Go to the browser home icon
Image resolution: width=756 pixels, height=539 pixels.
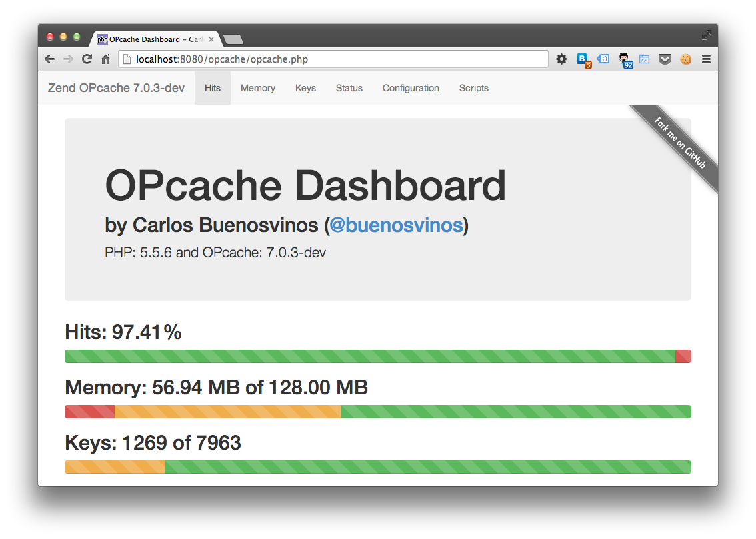coord(106,59)
